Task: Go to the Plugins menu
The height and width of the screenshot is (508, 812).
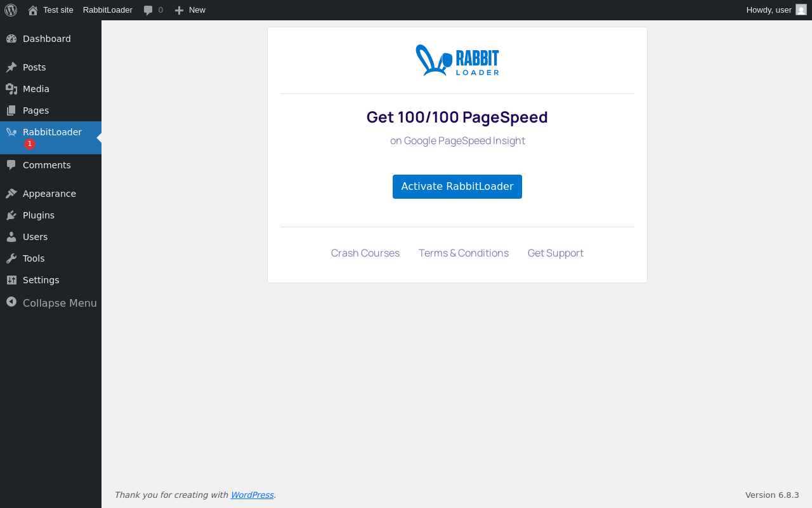Action: [51, 215]
